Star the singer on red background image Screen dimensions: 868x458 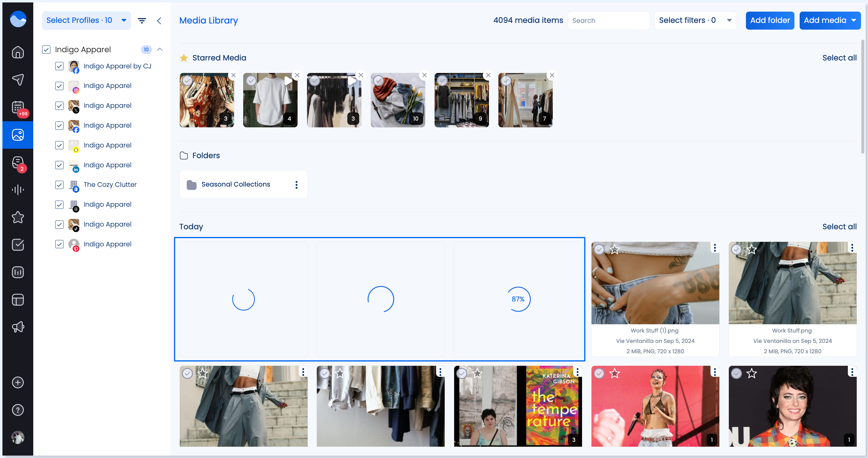615,373
